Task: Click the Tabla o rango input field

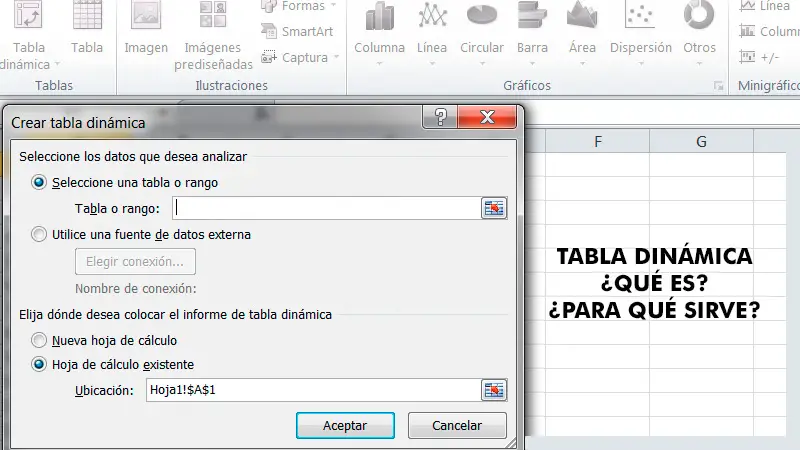Action: point(327,208)
